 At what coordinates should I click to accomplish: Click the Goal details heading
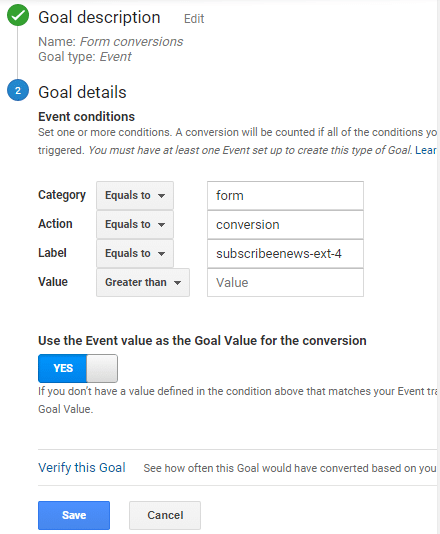coord(82,92)
